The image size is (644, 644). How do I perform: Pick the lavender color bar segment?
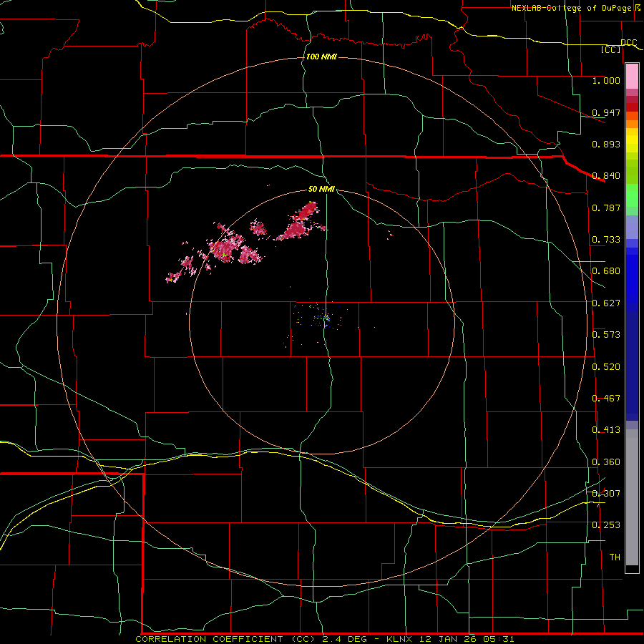632,227
